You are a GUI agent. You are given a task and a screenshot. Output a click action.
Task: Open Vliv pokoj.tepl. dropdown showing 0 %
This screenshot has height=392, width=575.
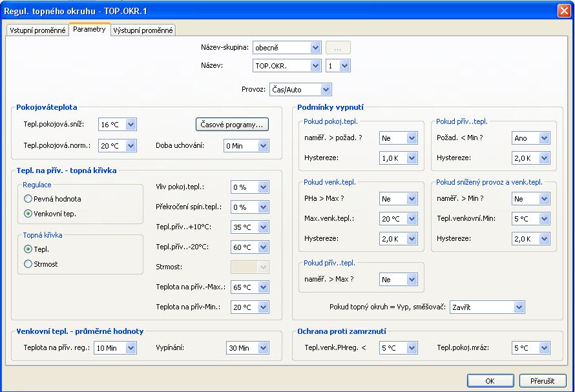click(x=250, y=187)
